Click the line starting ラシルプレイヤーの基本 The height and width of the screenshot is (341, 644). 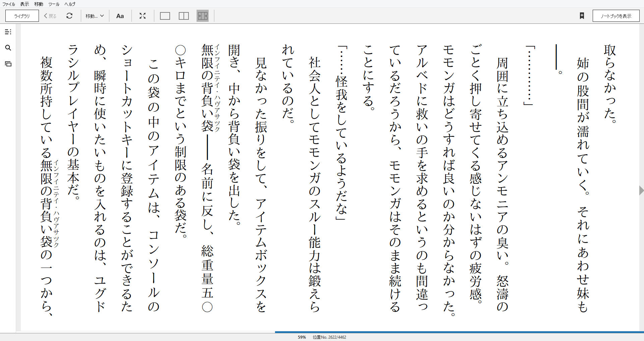coord(73,122)
